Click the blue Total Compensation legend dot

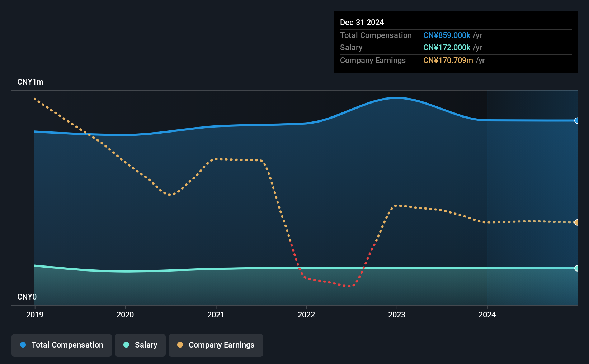click(x=23, y=345)
